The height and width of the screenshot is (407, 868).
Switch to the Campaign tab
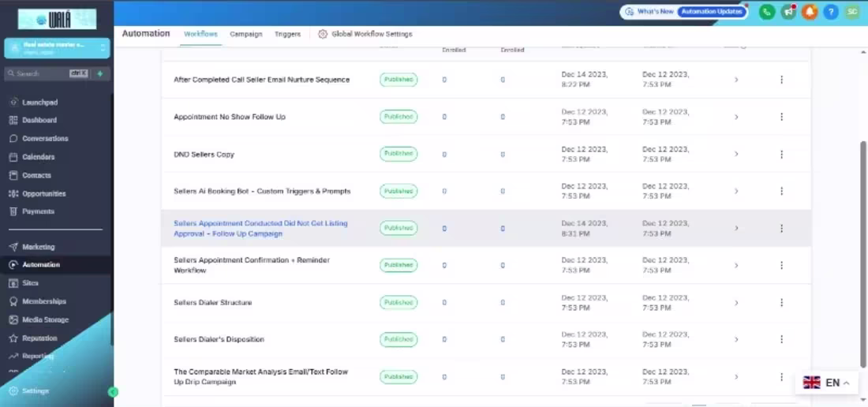tap(245, 34)
